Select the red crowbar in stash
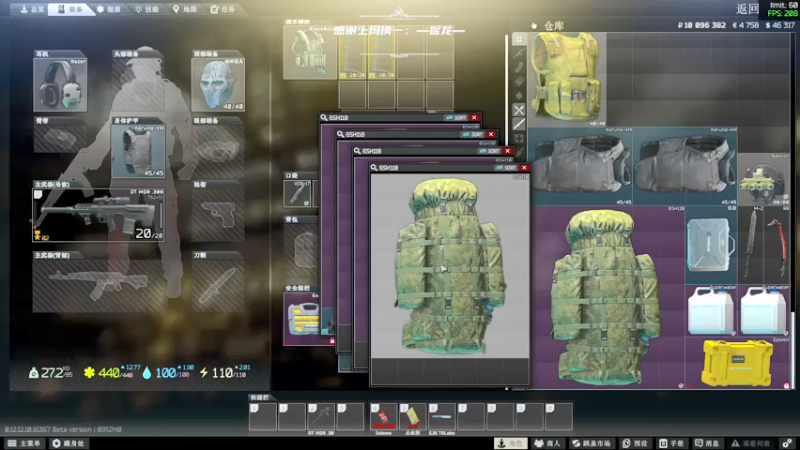800x450 pixels. click(777, 245)
